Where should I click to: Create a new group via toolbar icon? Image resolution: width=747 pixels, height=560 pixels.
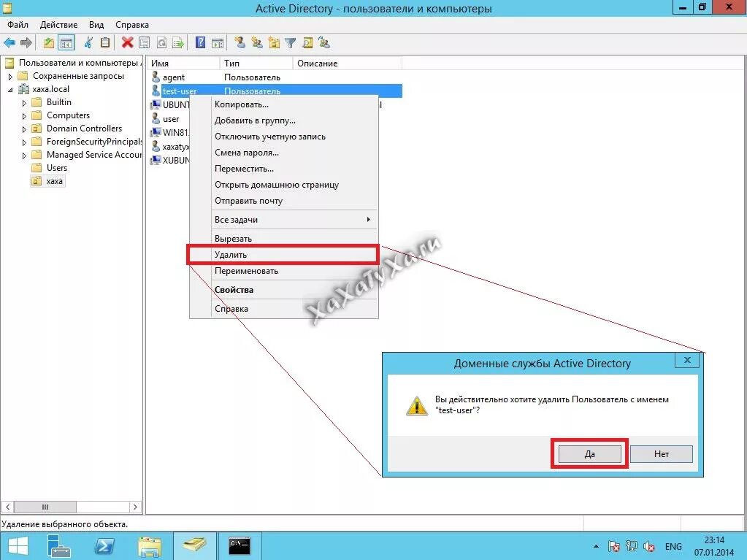click(257, 43)
